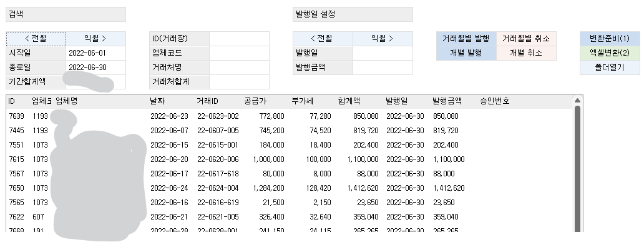Select the 종료일 field showing 2022-06-30
Screen dimensions: 644x242
point(95,68)
